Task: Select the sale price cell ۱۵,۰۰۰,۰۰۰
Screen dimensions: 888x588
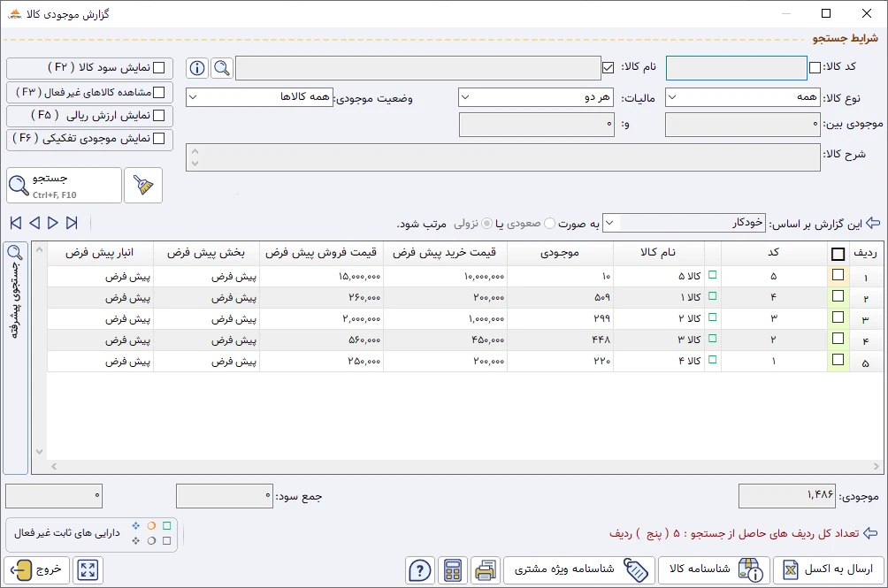Action: (x=321, y=276)
